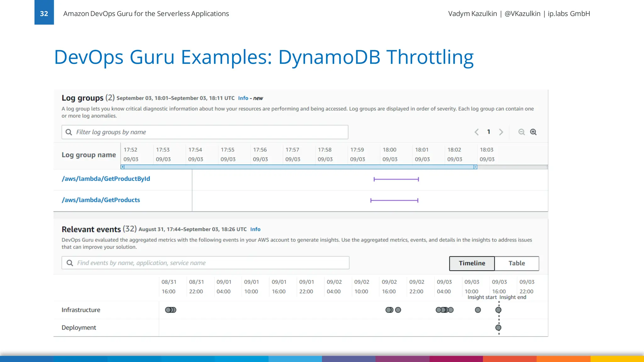Click Info link next to Relevant events
The image size is (644, 362).
point(255,229)
